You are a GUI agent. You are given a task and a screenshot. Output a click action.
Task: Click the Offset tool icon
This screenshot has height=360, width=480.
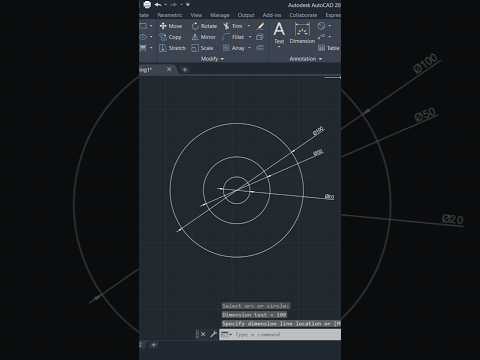point(260,48)
